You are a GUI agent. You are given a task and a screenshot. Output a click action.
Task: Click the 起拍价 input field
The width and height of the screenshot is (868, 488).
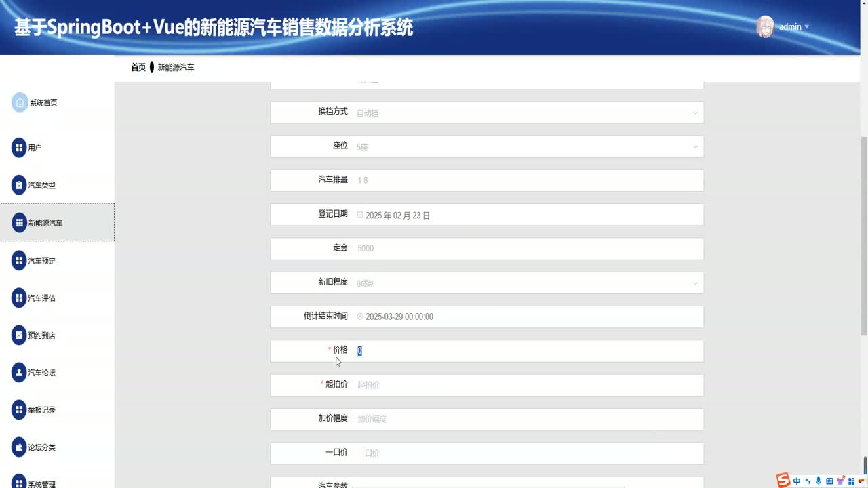528,385
